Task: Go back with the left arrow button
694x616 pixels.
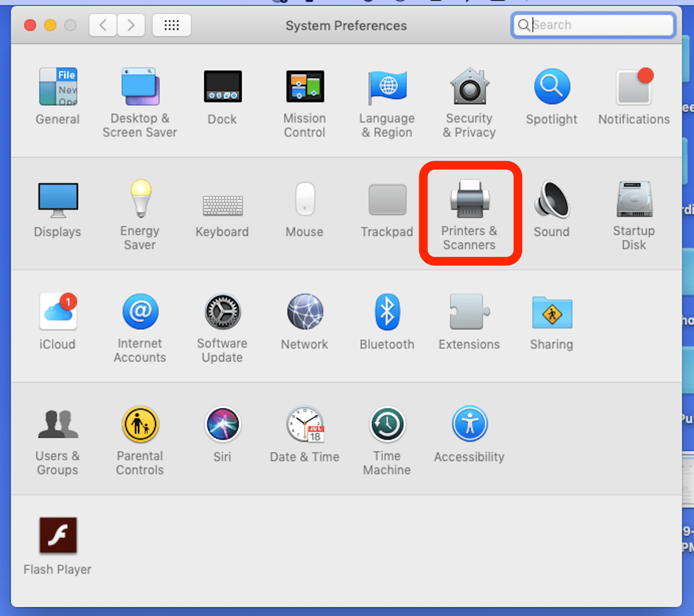Action: [103, 25]
